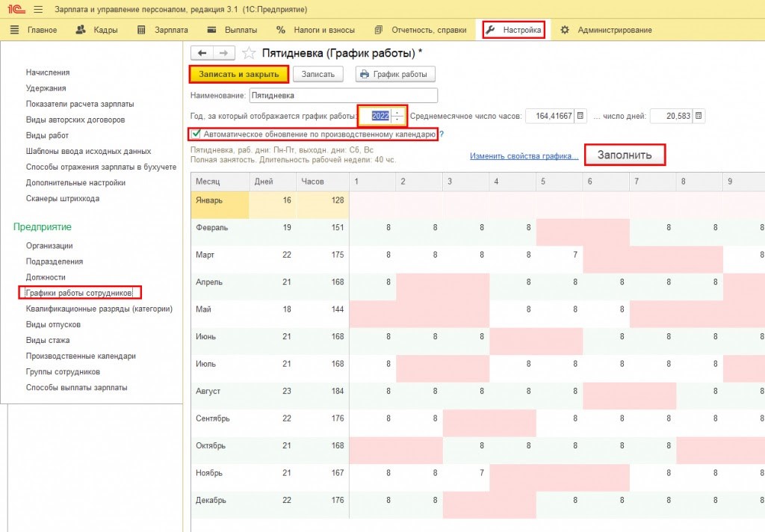Click the question mark help icon

(x=442, y=134)
